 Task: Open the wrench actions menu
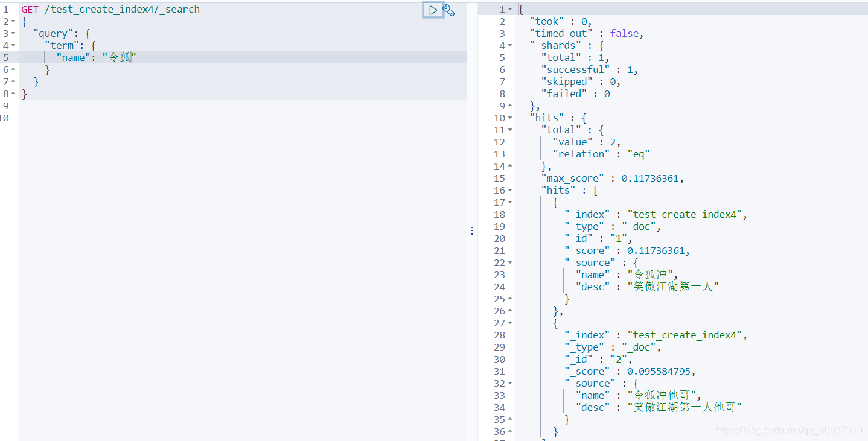(x=448, y=10)
